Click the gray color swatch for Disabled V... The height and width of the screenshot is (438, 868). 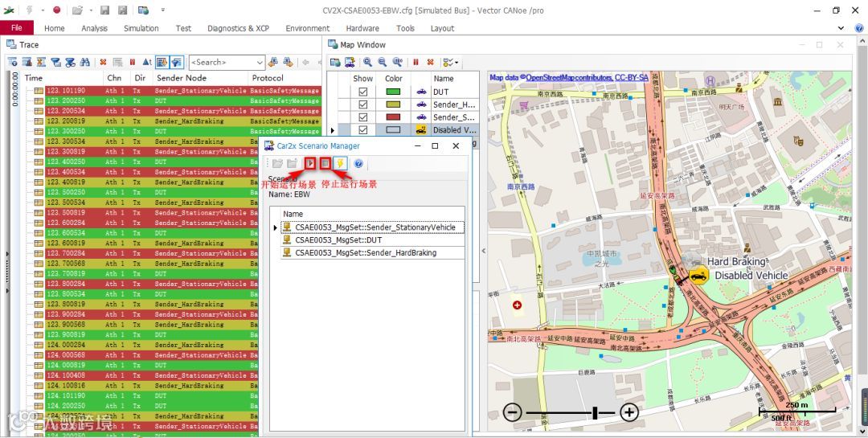[x=393, y=130]
